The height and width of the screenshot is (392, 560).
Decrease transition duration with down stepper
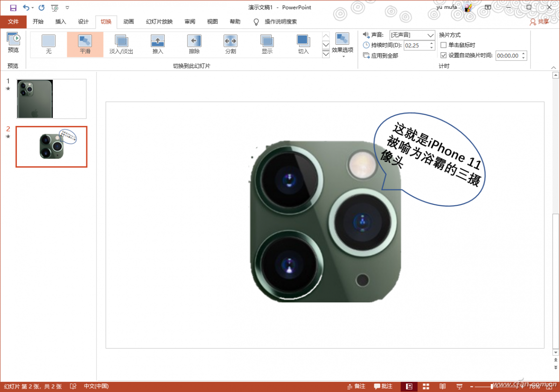[432, 48]
